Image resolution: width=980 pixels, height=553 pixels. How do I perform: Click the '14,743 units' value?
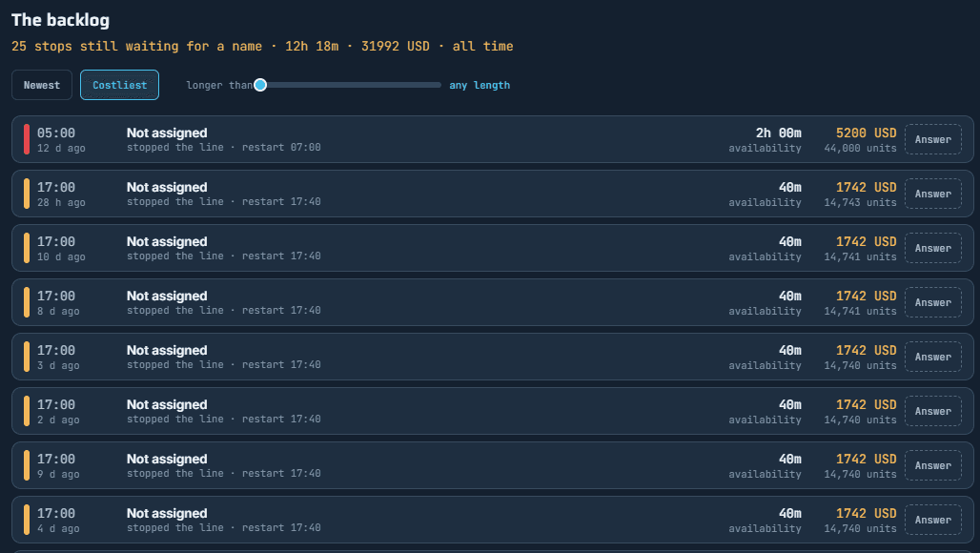(x=860, y=202)
